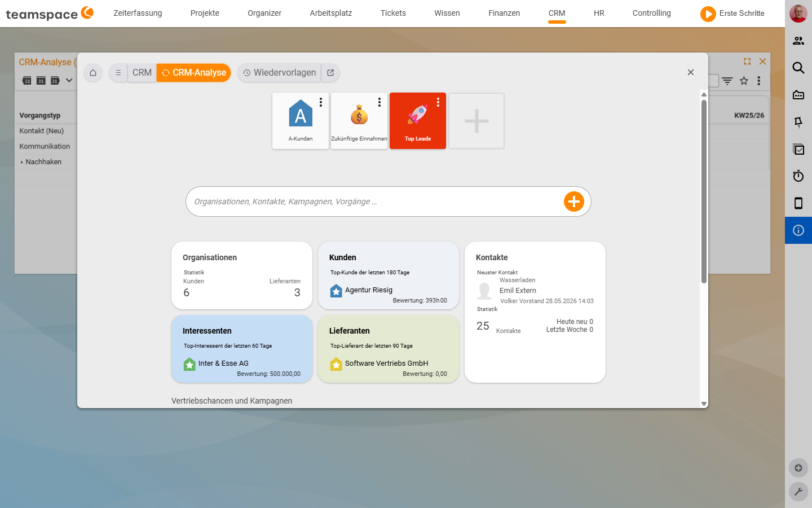Open Controlling in the top menu
The height and width of the screenshot is (508, 812).
[x=652, y=13]
